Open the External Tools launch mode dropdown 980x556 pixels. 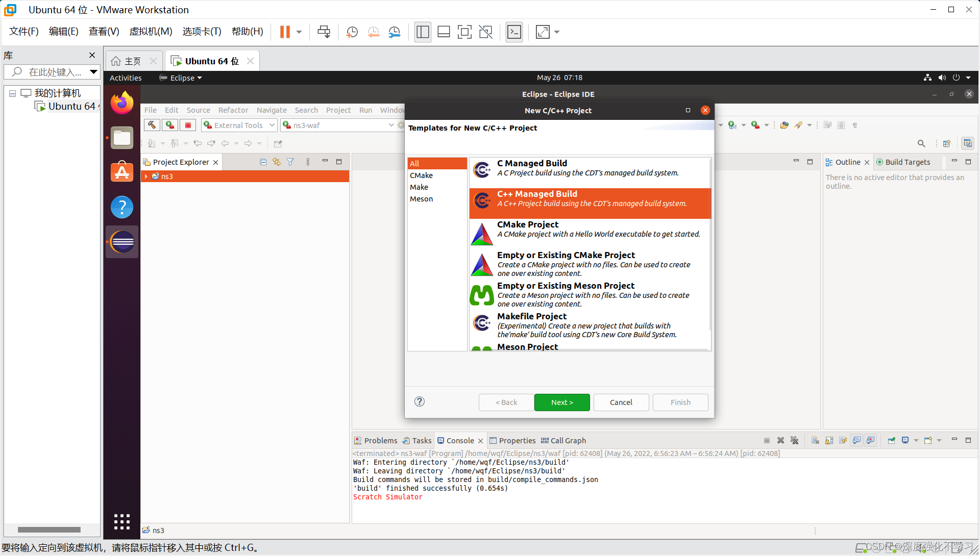pos(239,125)
